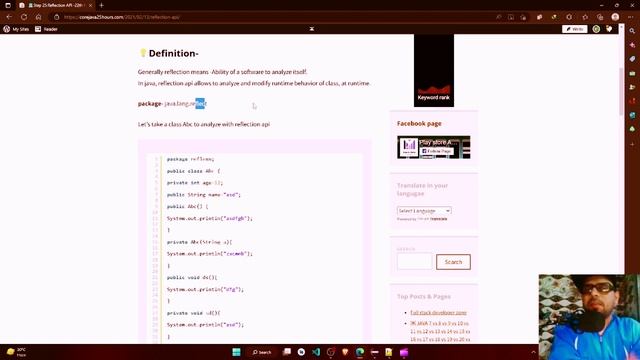Open the Collections icon

click(x=600, y=17)
